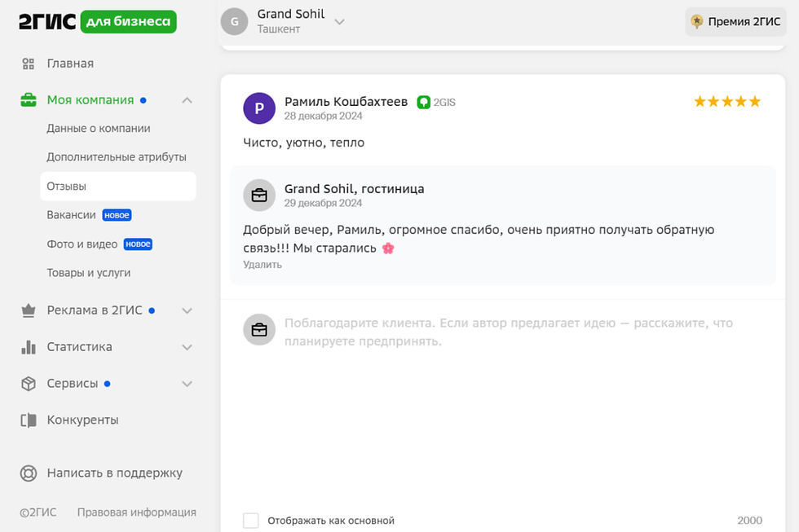Open Данные о компании submenu item

[x=99, y=128]
